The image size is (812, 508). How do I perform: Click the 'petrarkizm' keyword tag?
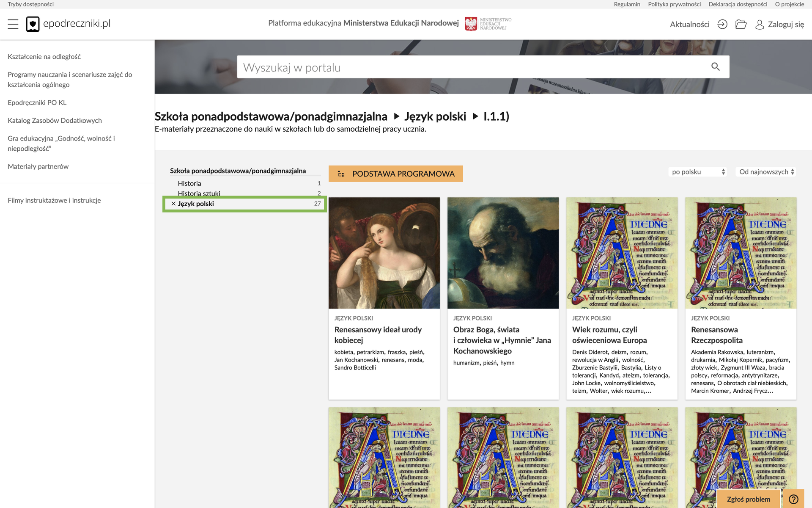(x=370, y=352)
